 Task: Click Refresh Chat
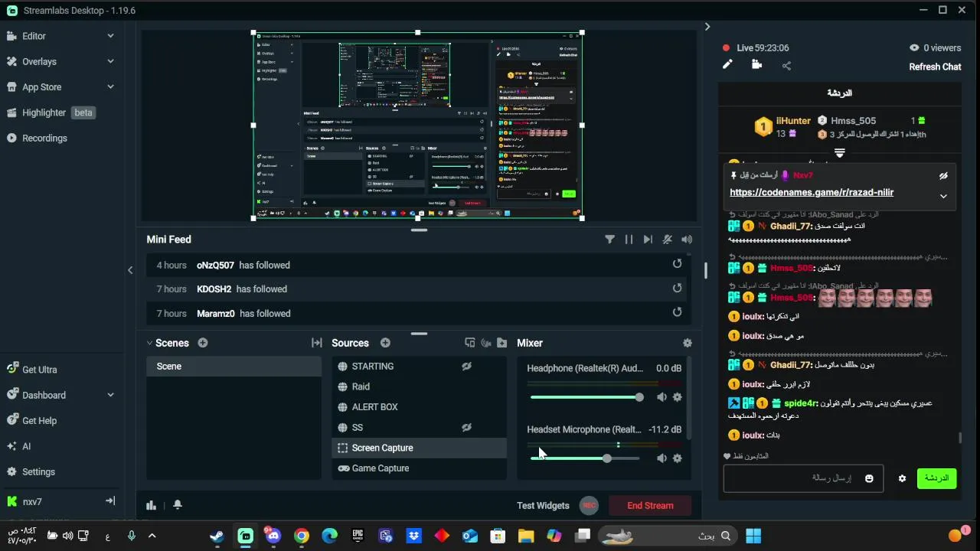pyautogui.click(x=935, y=67)
